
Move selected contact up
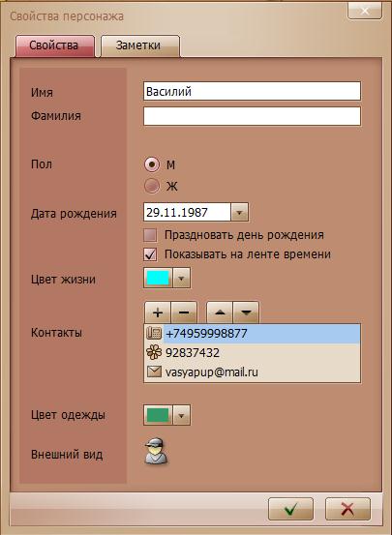pos(220,312)
